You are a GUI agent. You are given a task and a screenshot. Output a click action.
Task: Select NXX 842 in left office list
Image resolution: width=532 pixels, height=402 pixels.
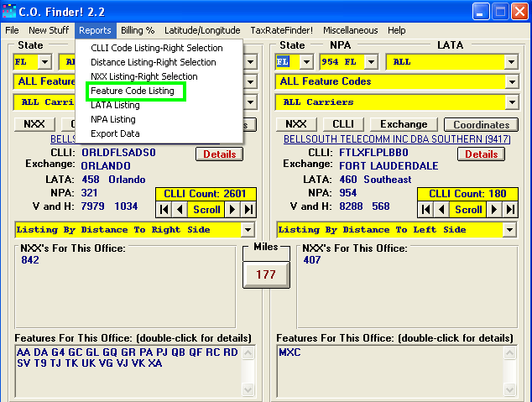30,260
